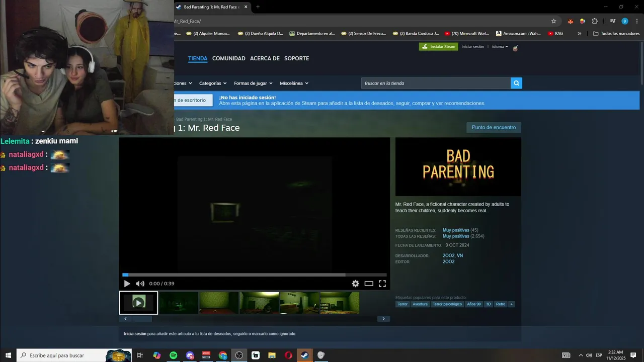The width and height of the screenshot is (644, 362).
Task: Seek along the trailer progress bar
Action: pos(255,275)
